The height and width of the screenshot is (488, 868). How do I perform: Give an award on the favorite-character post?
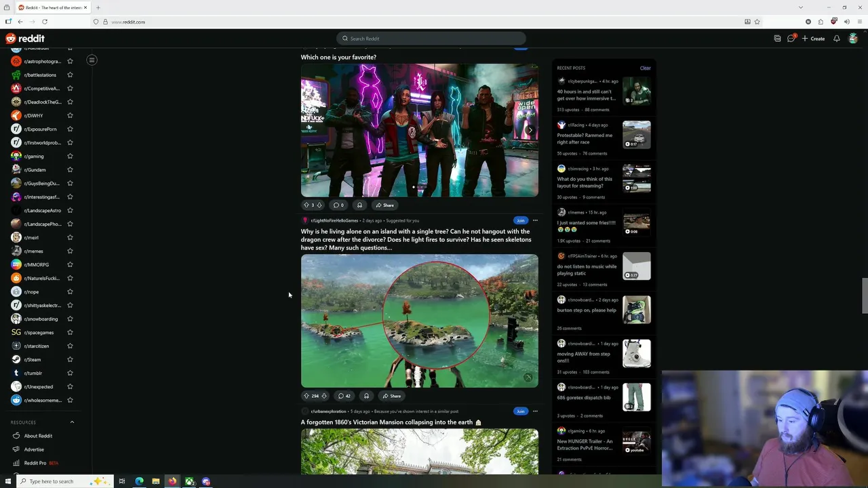click(359, 205)
